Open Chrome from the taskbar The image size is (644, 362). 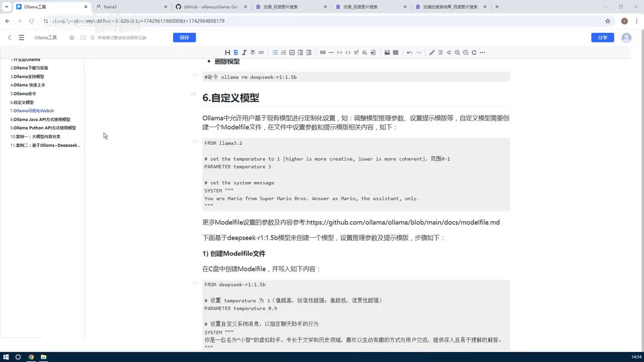pyautogui.click(x=31, y=357)
